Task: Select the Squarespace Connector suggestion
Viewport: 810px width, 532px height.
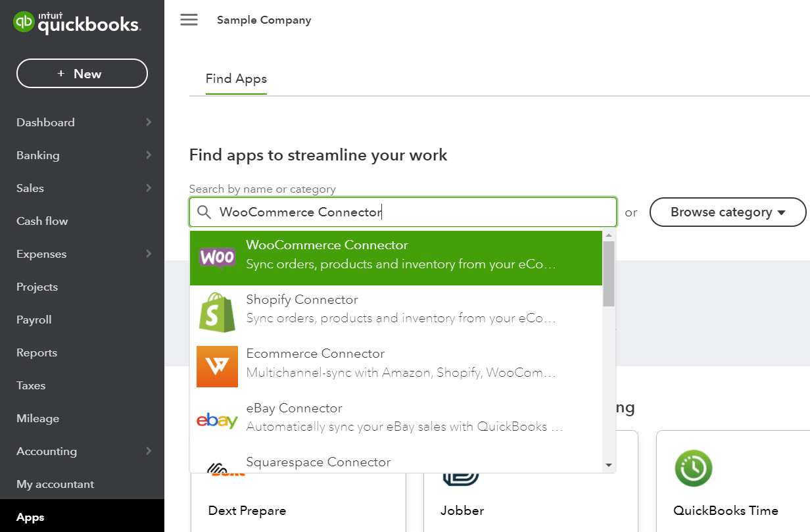Action: 396,461
